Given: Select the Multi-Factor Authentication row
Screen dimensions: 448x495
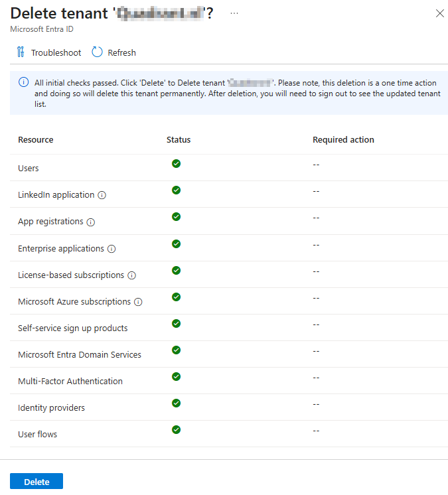Looking at the screenshot, I should click(x=229, y=381).
